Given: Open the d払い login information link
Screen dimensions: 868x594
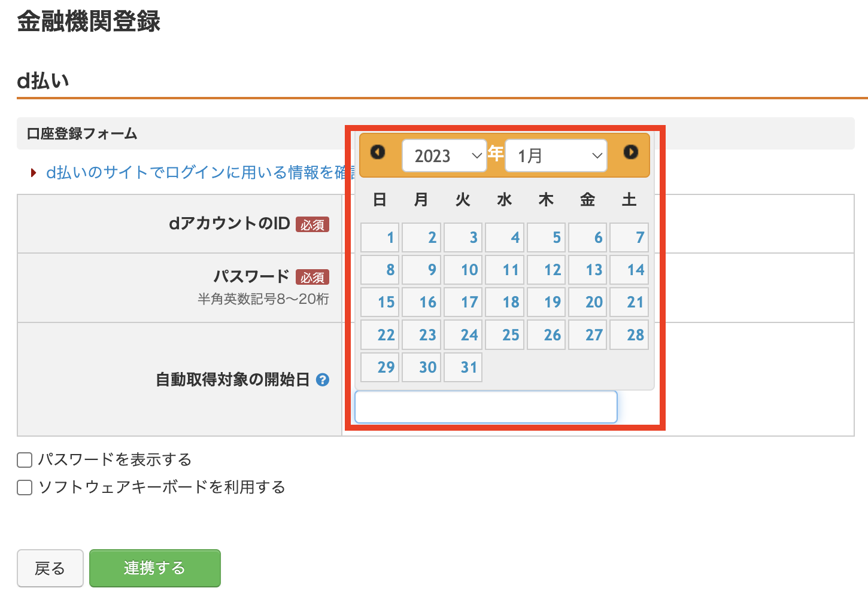Looking at the screenshot, I should coord(201,172).
